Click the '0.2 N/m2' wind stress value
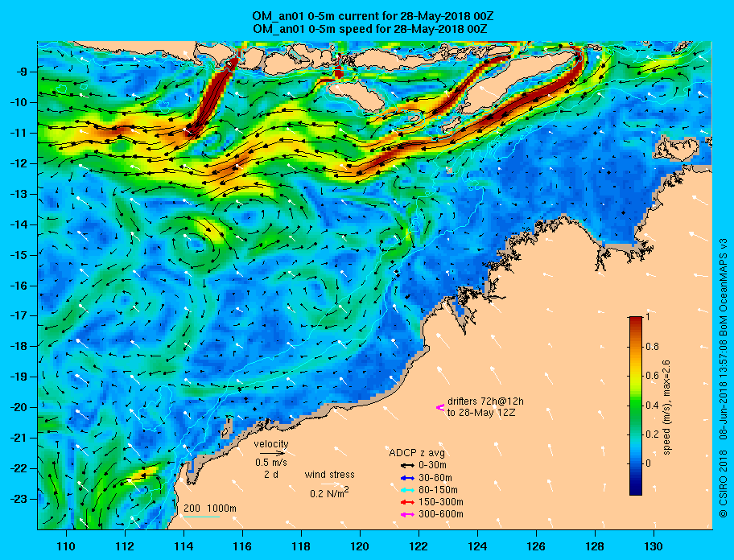The height and width of the screenshot is (560, 734). tap(329, 493)
